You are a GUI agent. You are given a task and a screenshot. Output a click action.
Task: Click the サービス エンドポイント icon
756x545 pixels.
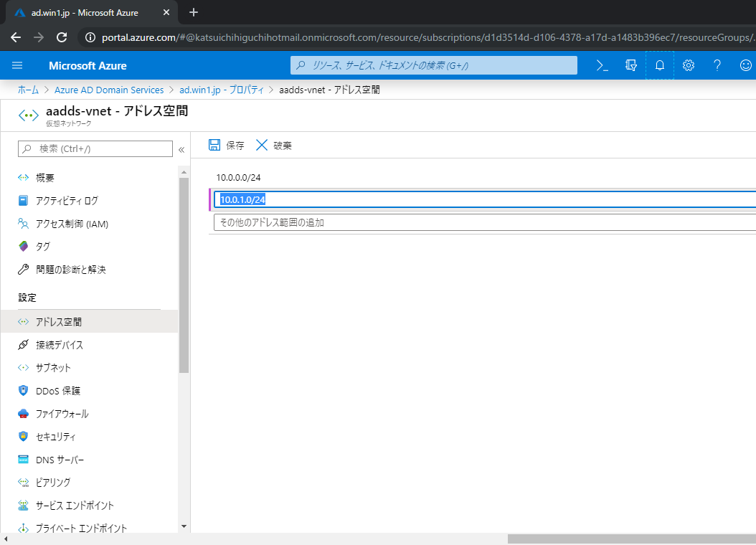pyautogui.click(x=23, y=505)
